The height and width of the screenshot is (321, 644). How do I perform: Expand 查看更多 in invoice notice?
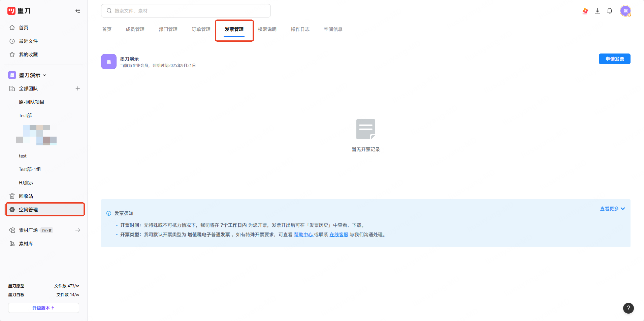click(x=612, y=209)
